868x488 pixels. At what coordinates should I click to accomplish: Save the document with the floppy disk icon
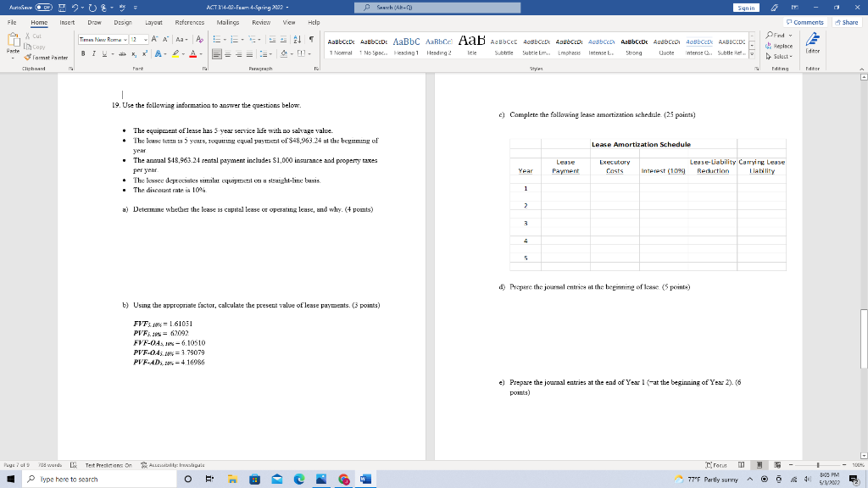tap(62, 8)
